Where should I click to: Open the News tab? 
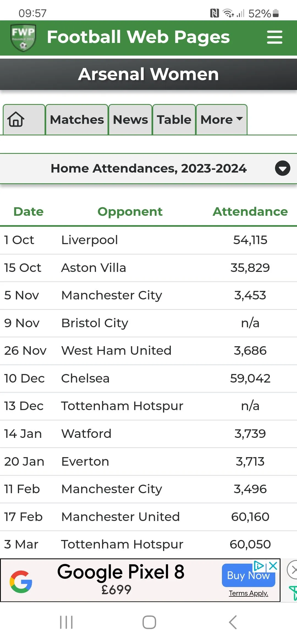[130, 119]
